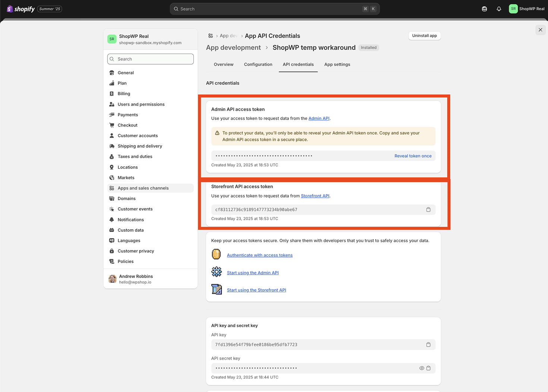This screenshot has width=548, height=392.
Task: Switch to the Overview tab
Action: [224, 64]
